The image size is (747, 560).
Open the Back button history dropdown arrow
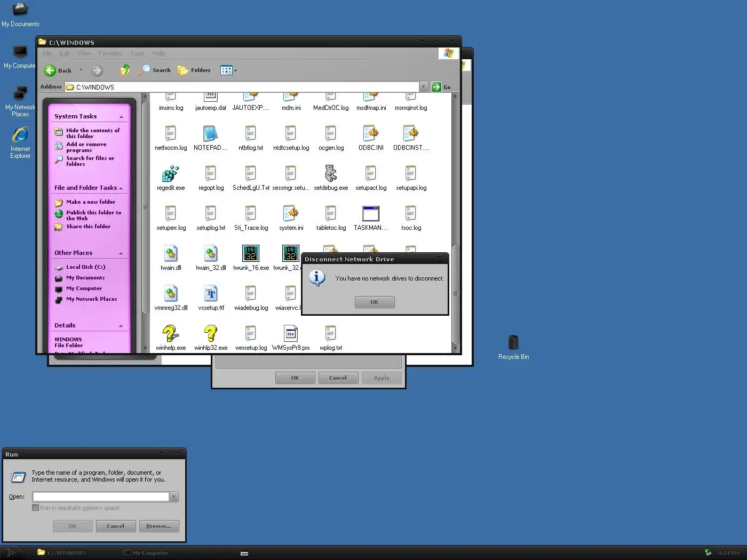[x=81, y=70]
